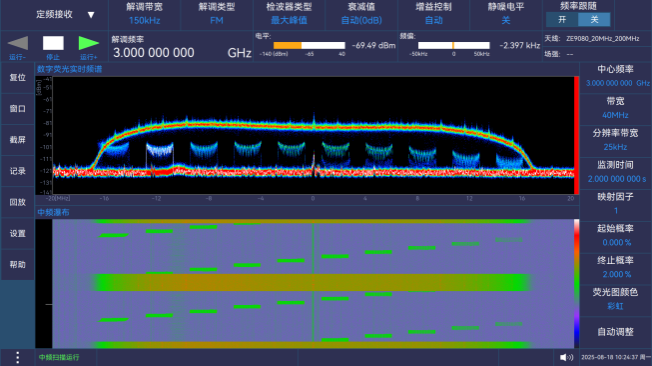Click the waterfall rainbow color scale bar
The height and width of the screenshot is (366, 652).
[x=577, y=284]
